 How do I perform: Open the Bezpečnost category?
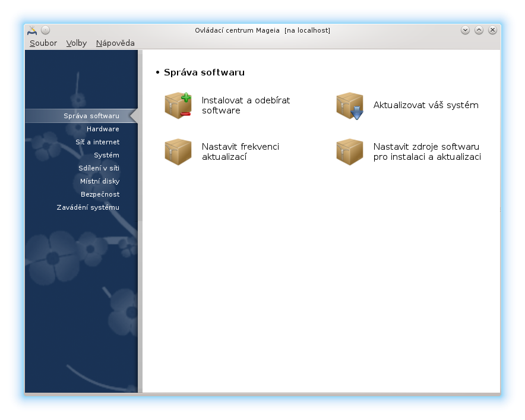[100, 194]
